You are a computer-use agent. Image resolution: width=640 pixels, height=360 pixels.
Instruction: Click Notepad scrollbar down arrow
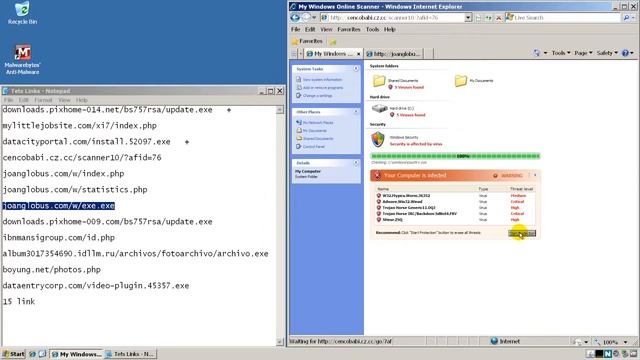[x=280, y=342]
